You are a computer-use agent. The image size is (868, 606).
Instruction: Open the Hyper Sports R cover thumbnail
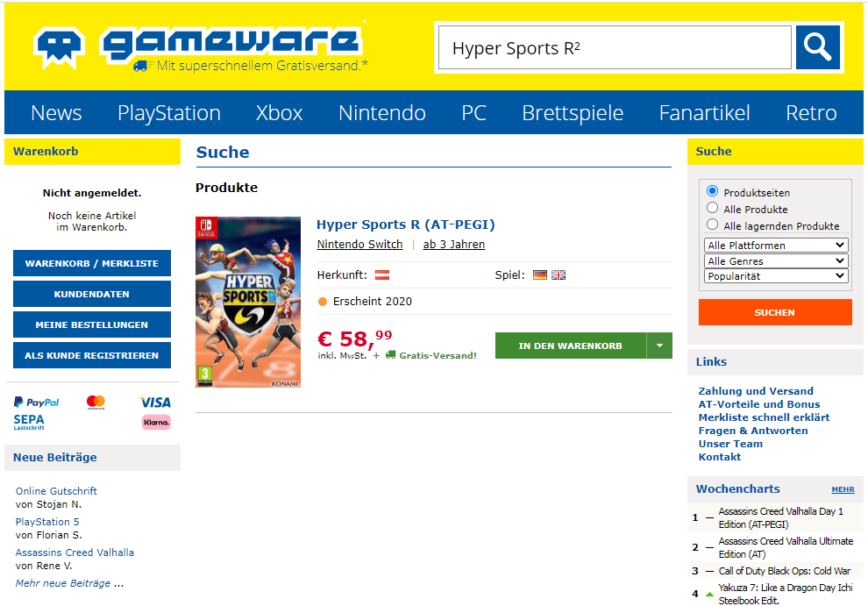click(x=248, y=302)
